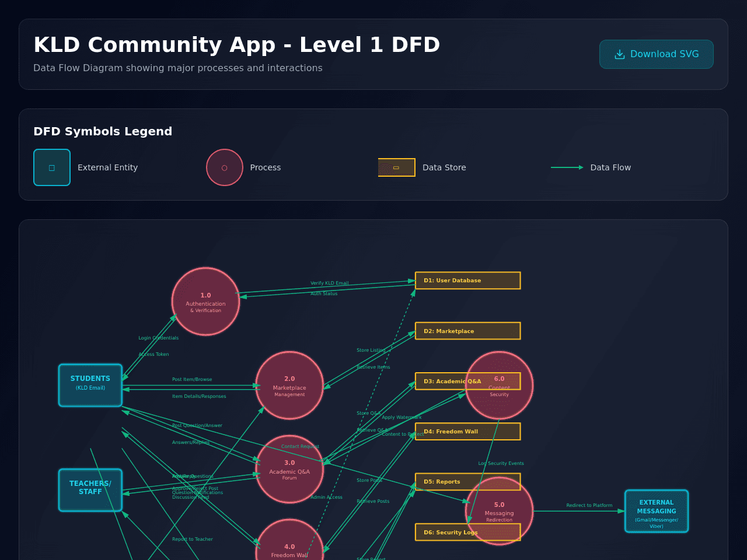Click the Process circle legend icon

click(x=225, y=167)
